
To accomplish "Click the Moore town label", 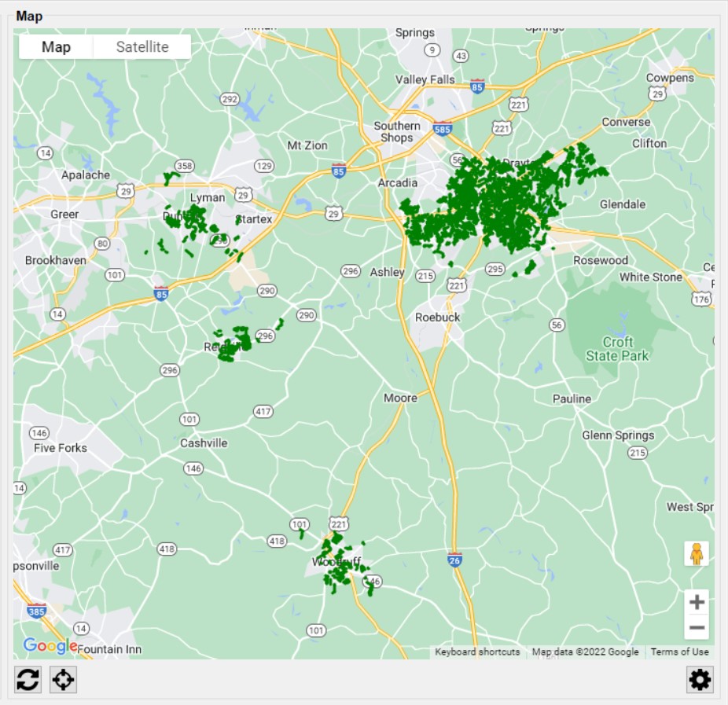I will pos(400,398).
